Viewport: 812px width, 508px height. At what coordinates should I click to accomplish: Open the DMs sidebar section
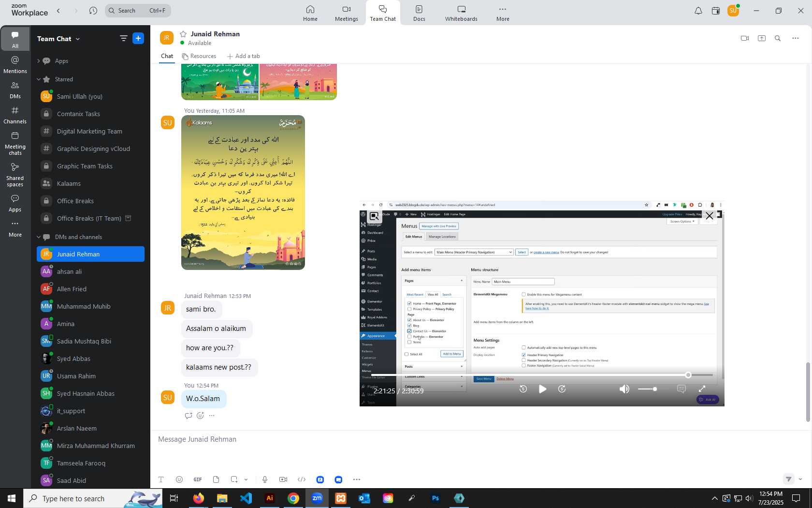coord(15,90)
